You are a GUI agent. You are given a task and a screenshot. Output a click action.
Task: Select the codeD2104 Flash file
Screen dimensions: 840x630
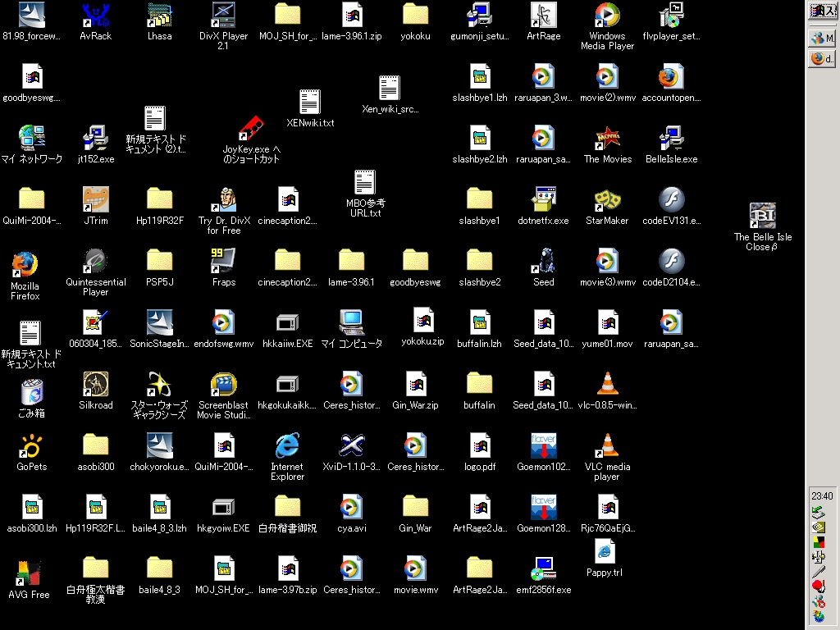(671, 268)
